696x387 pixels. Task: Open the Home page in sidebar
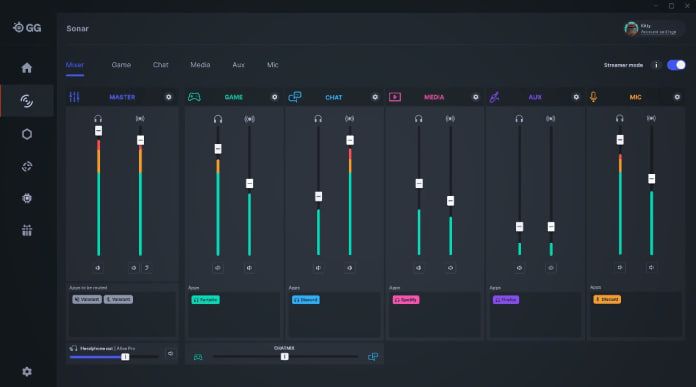click(27, 68)
